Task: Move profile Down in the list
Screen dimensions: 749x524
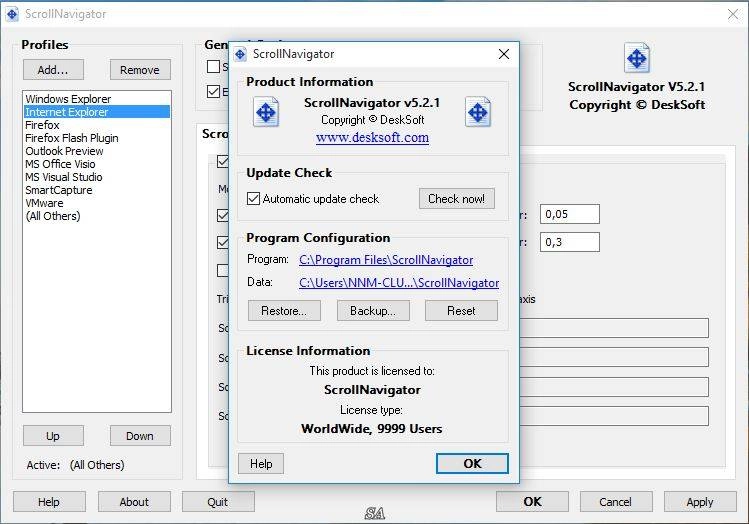Action: pos(140,436)
